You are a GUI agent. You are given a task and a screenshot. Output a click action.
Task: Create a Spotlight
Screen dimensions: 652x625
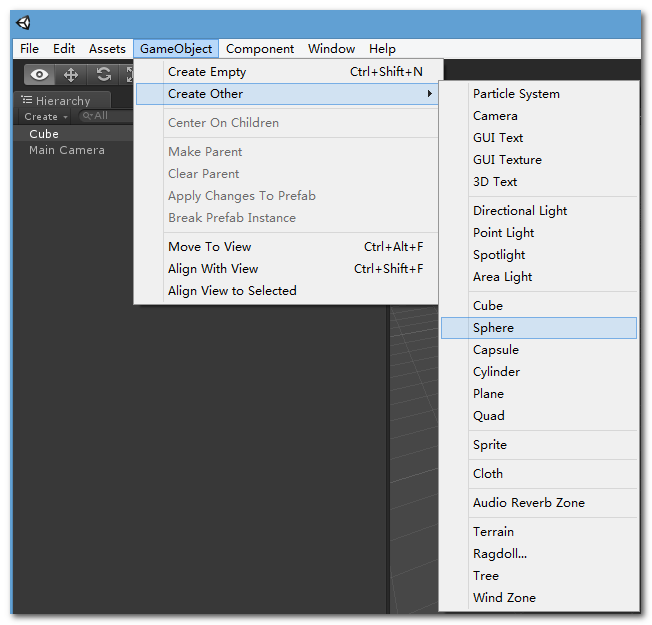(x=539, y=255)
